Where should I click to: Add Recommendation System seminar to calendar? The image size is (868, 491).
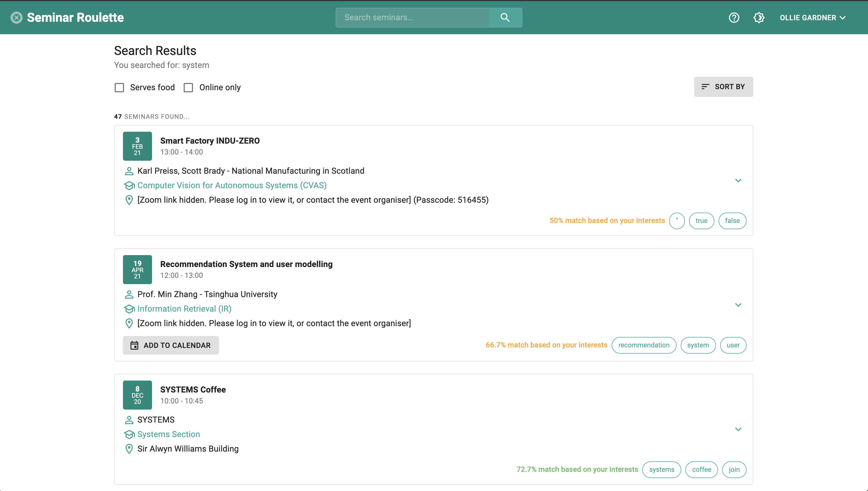171,345
